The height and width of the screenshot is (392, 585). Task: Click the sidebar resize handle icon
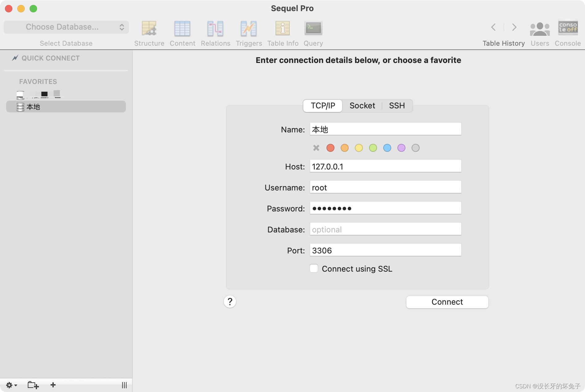[124, 385]
